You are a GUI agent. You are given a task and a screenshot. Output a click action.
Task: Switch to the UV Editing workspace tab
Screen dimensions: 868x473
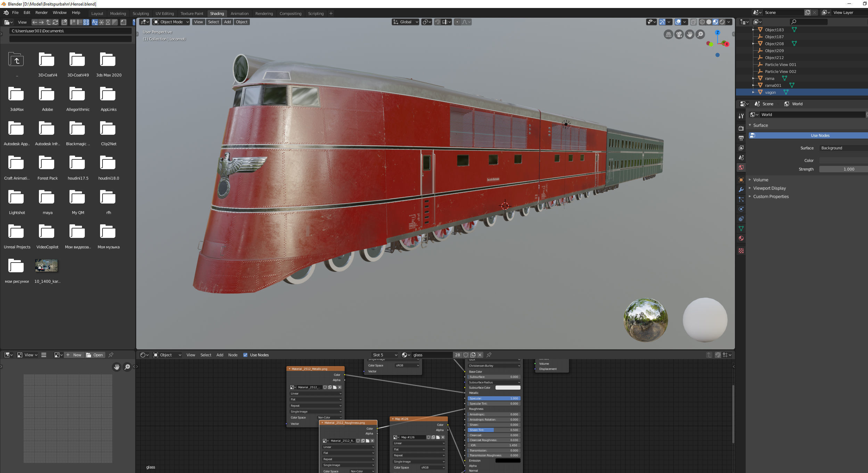click(x=165, y=14)
